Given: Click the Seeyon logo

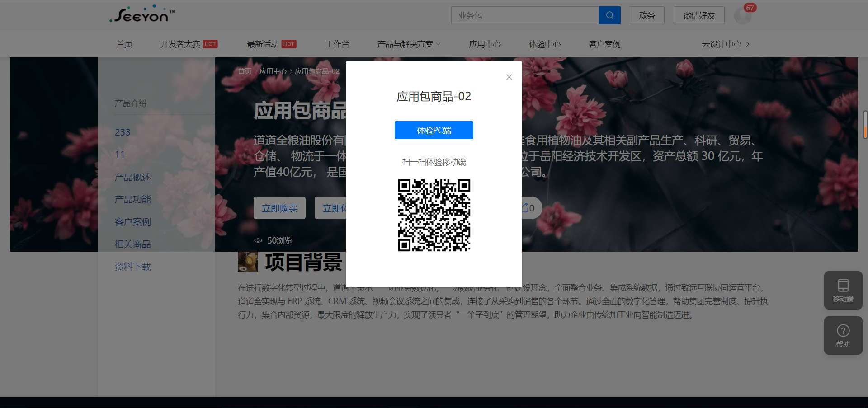Looking at the screenshot, I should [142, 14].
